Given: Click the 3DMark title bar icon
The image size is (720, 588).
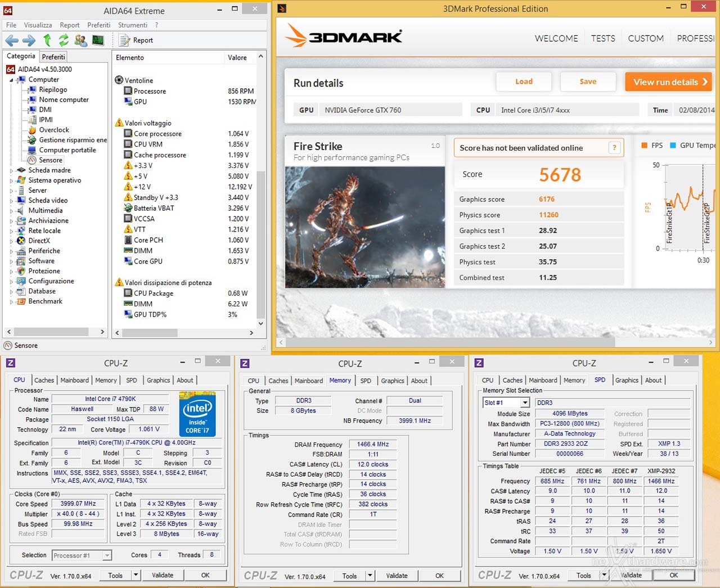Looking at the screenshot, I should pos(282,8).
